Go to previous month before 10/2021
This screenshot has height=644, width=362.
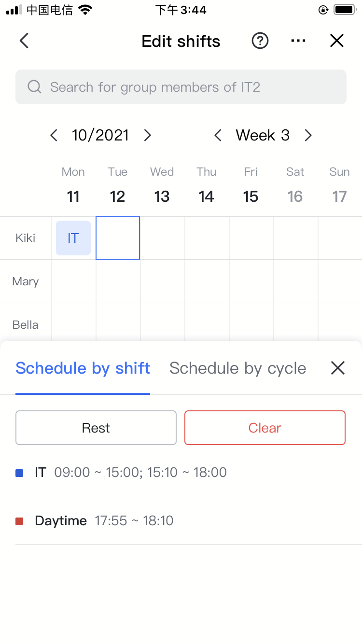click(x=54, y=136)
